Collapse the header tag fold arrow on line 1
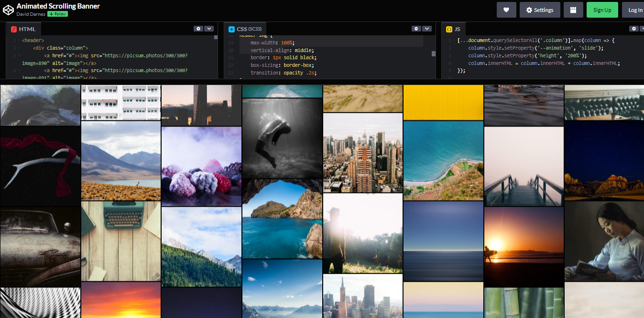 [19, 41]
